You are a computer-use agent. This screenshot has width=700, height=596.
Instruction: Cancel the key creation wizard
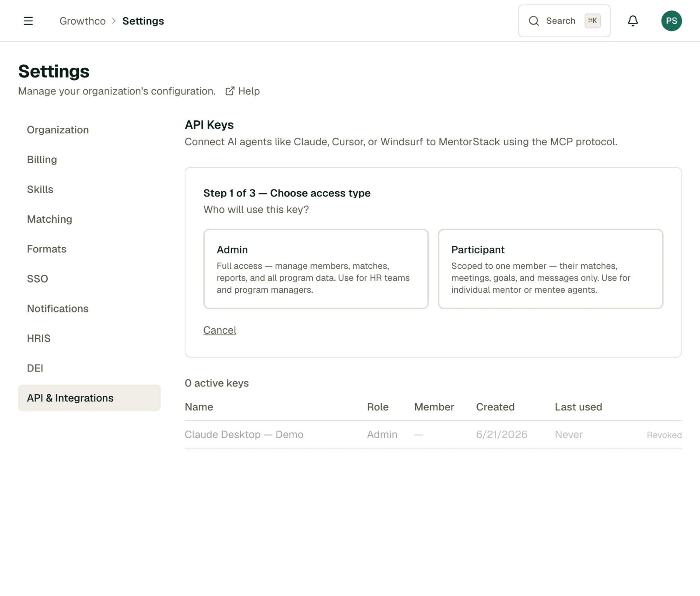coord(220,330)
